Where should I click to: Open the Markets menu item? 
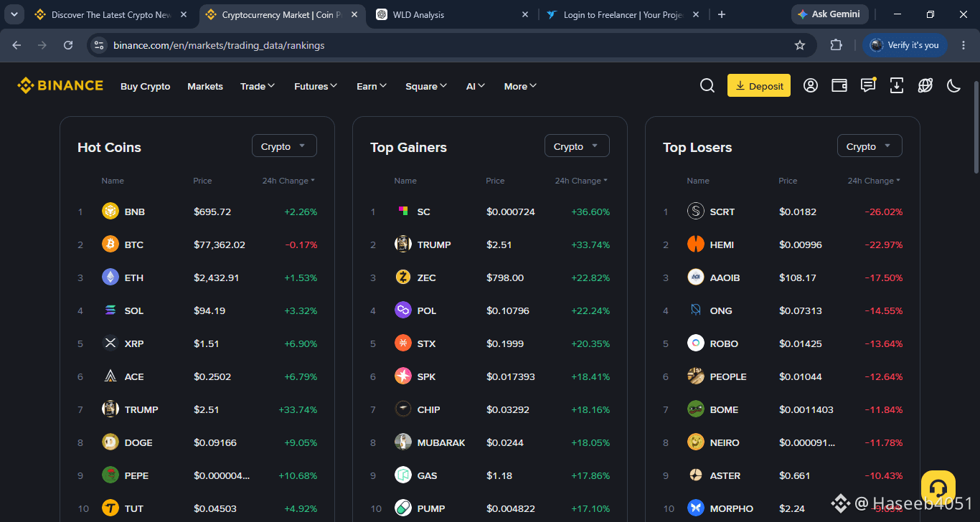[x=205, y=86]
